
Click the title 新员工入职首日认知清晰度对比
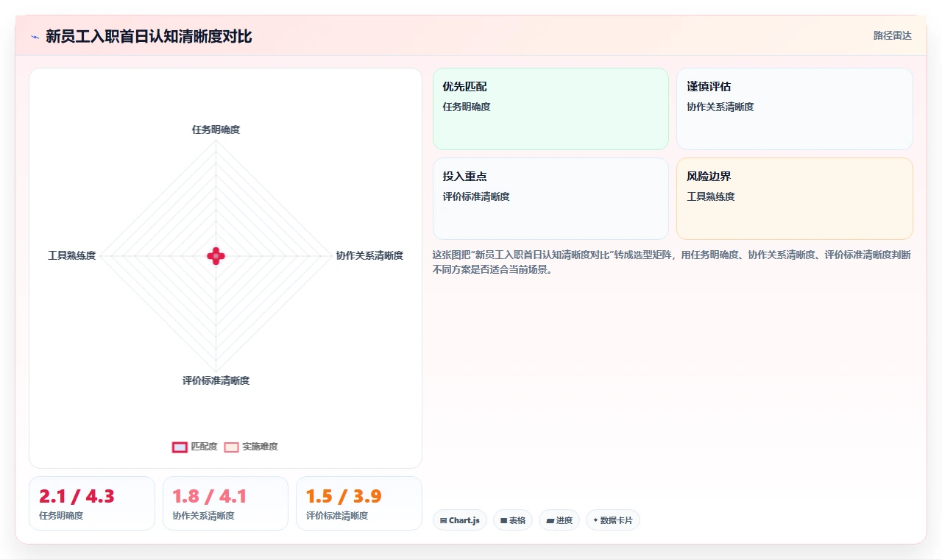tap(149, 36)
